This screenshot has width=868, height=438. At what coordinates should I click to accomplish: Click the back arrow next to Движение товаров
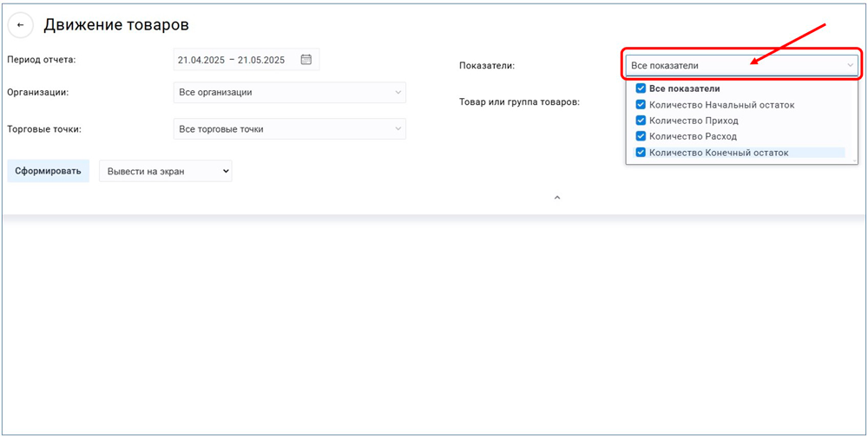(x=21, y=25)
